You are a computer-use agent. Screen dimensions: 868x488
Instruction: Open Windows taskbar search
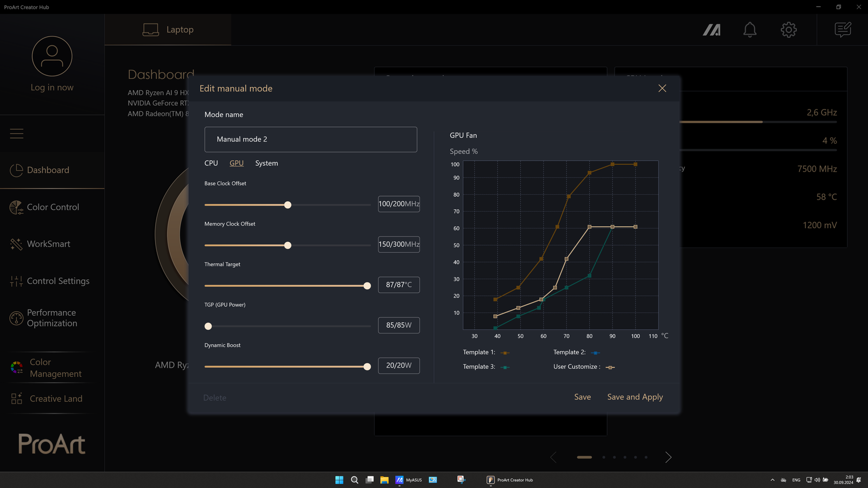tap(355, 480)
